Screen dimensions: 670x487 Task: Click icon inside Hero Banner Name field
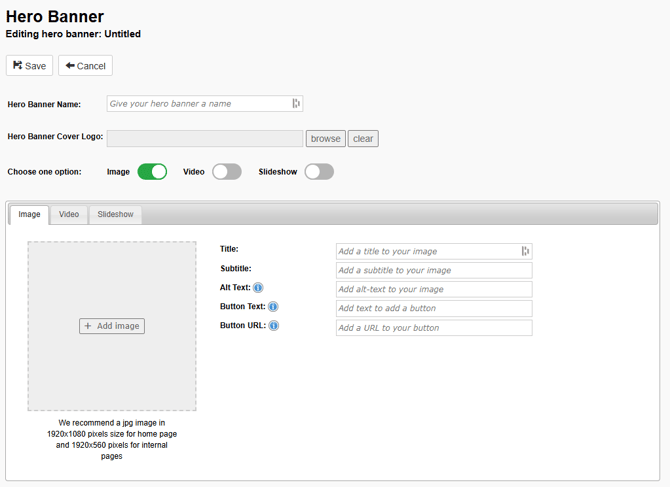click(x=296, y=104)
